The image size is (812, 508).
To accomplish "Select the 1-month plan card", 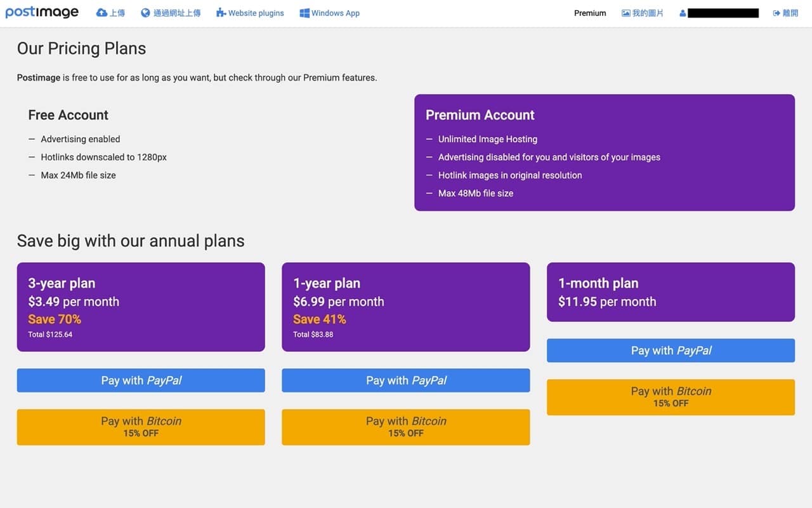I will pos(671,292).
